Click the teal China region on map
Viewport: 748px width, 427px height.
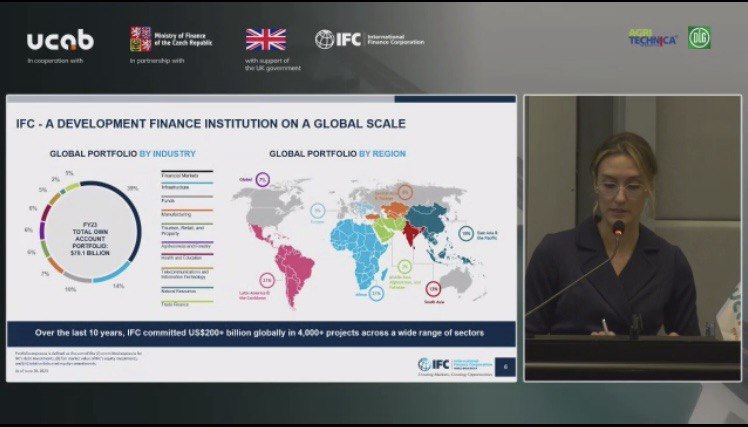(427, 217)
